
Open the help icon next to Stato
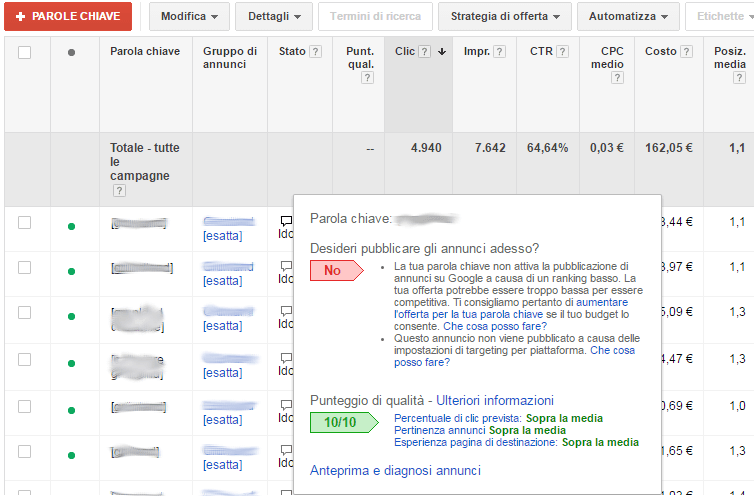pos(315,51)
